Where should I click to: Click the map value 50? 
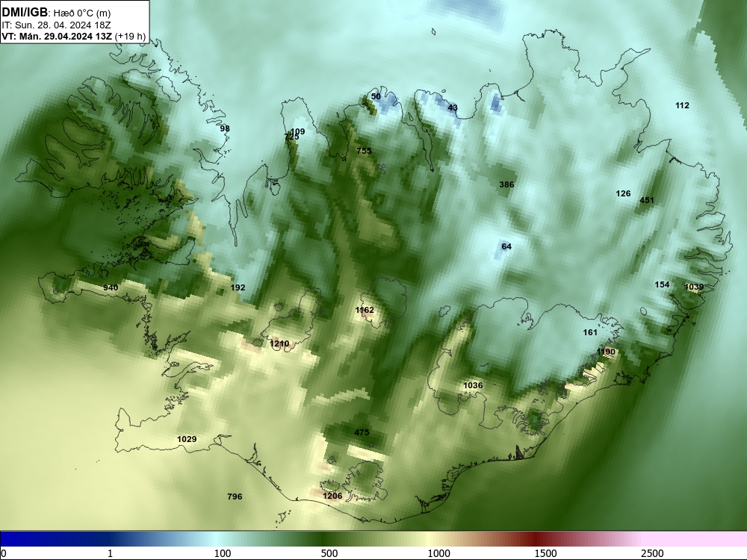click(x=376, y=96)
